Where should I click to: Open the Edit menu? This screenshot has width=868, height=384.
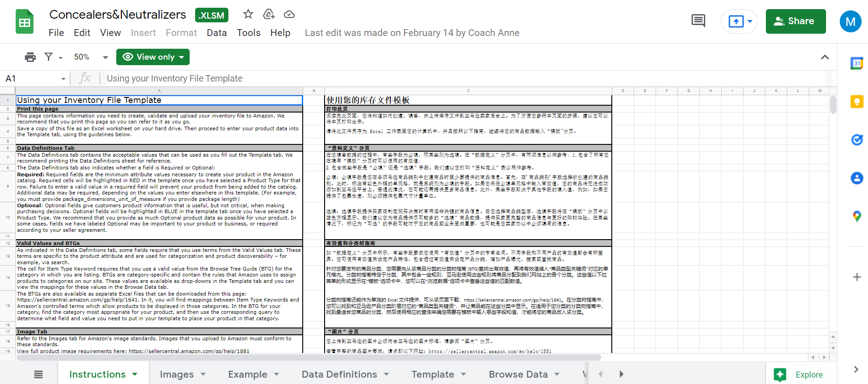click(x=82, y=33)
